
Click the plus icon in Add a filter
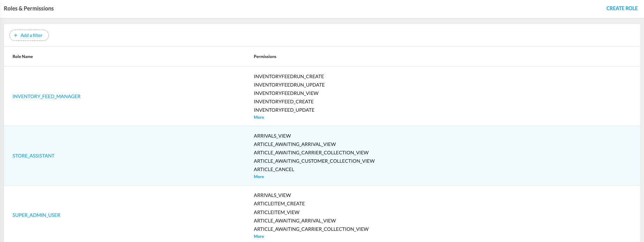(x=16, y=35)
